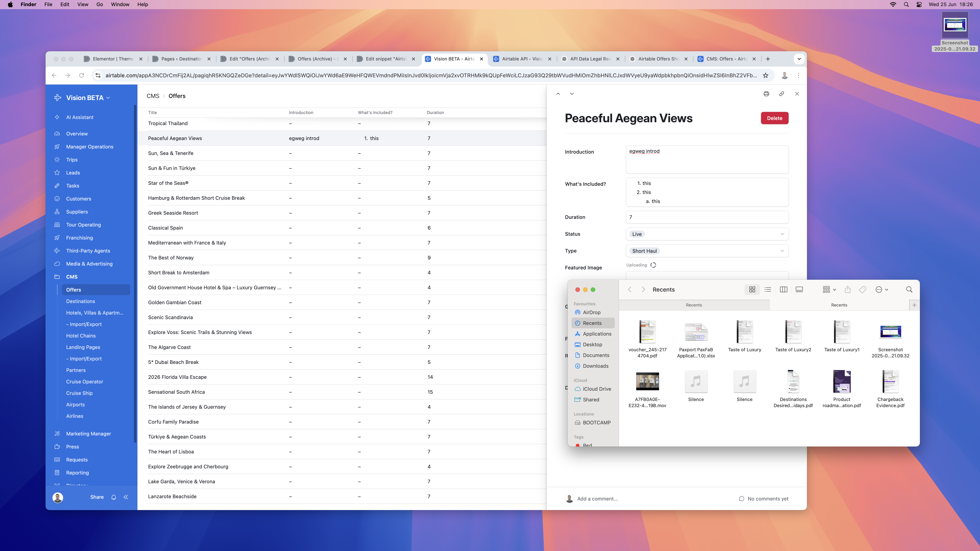Switch Finder to list view
Image resolution: width=980 pixels, height=551 pixels.
click(x=768, y=290)
